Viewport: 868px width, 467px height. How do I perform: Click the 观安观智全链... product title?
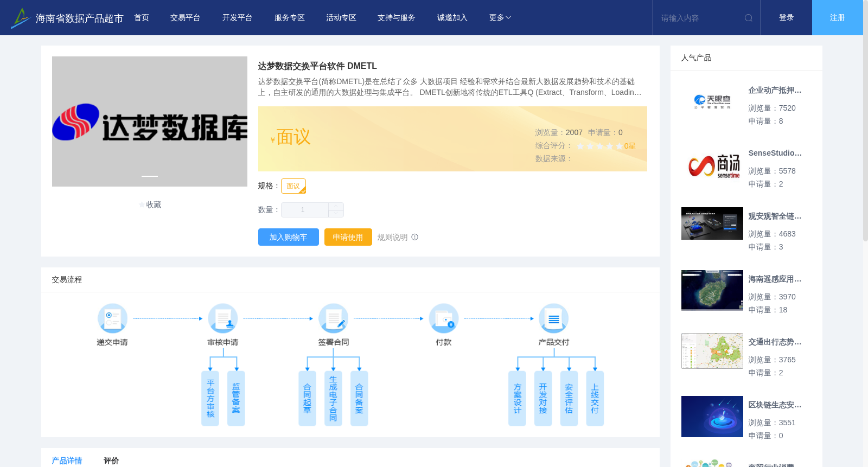coord(775,216)
